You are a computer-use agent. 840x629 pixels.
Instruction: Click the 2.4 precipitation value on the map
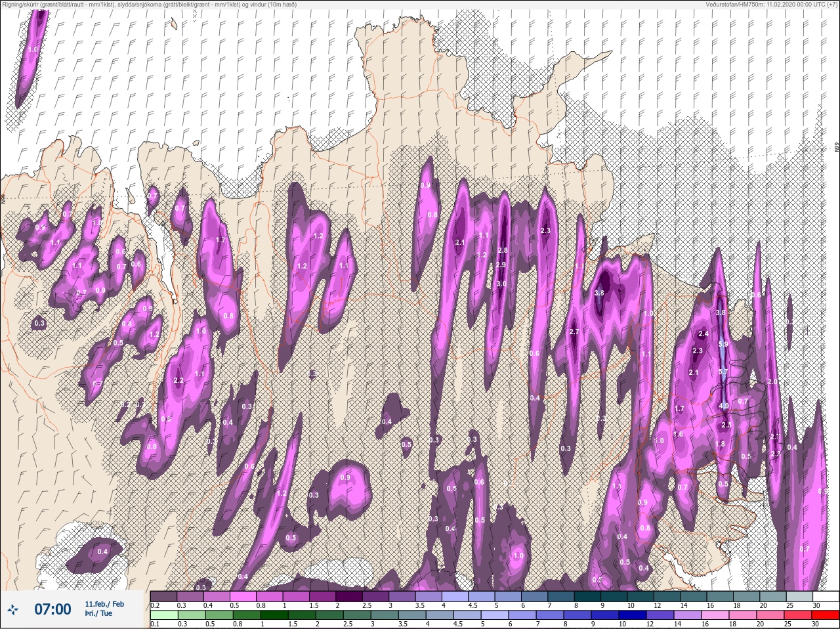click(703, 334)
